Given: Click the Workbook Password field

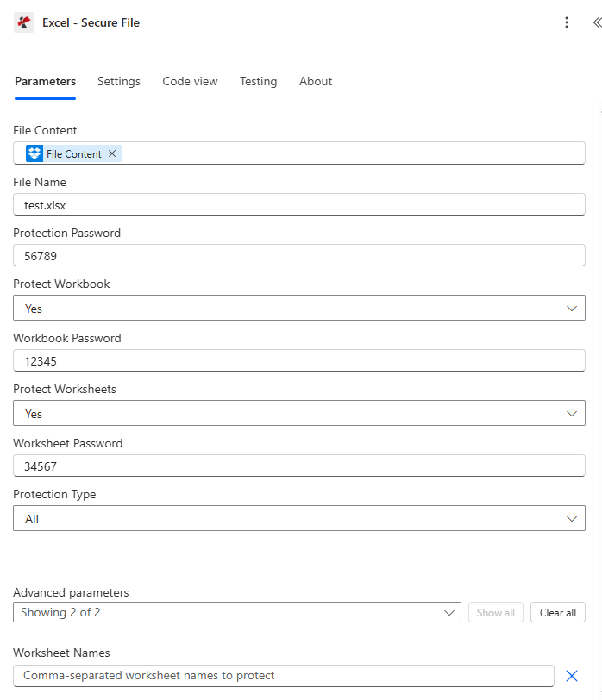Looking at the screenshot, I should [x=299, y=360].
